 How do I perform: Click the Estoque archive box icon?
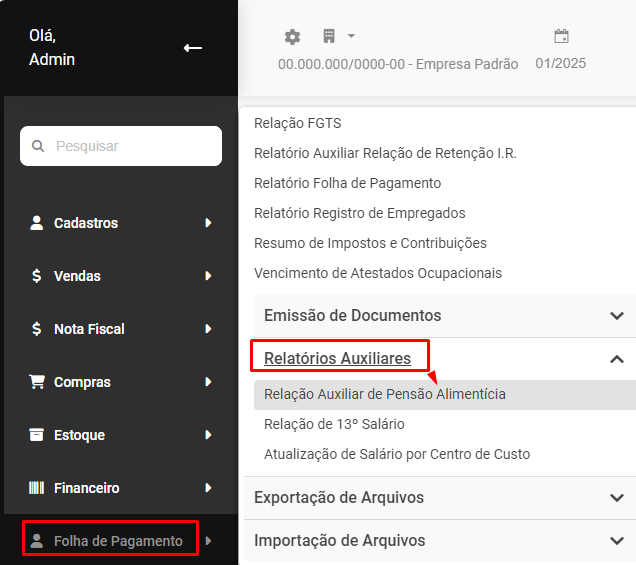[x=37, y=434]
